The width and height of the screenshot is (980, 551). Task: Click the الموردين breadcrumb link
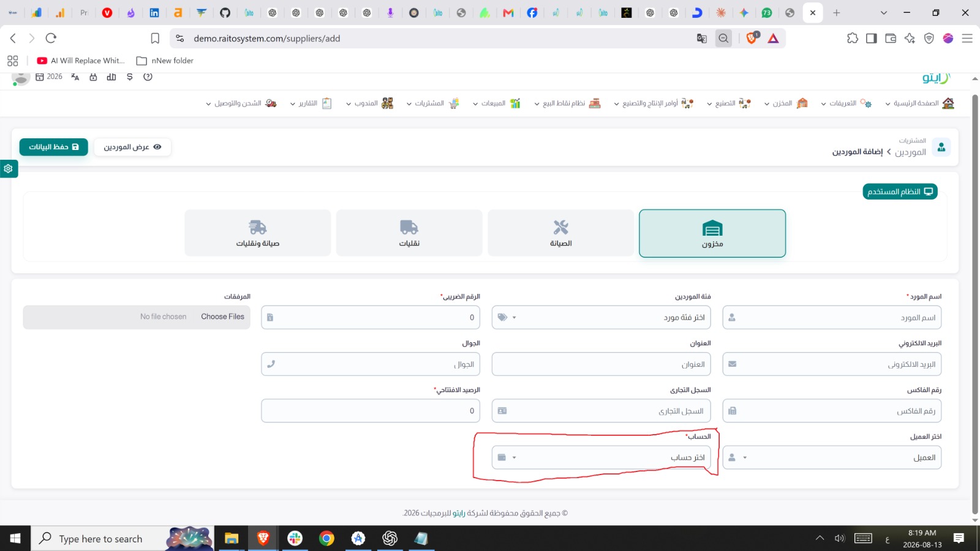click(x=910, y=152)
